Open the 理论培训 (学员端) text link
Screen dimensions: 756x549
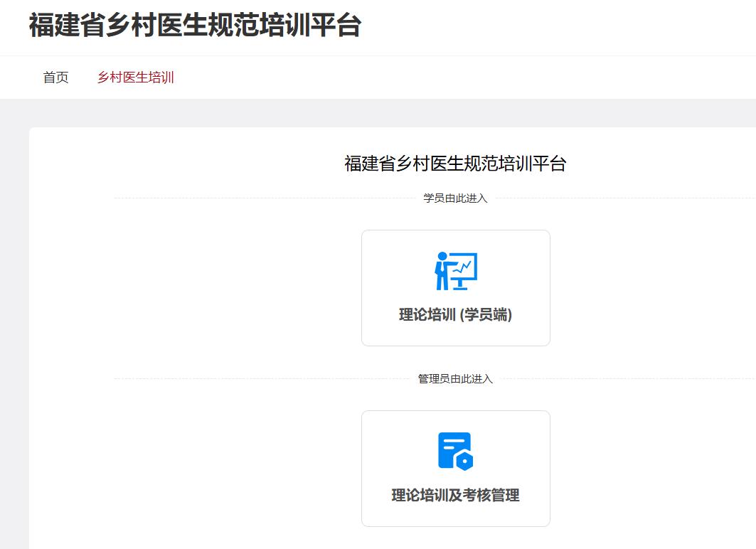(x=455, y=315)
